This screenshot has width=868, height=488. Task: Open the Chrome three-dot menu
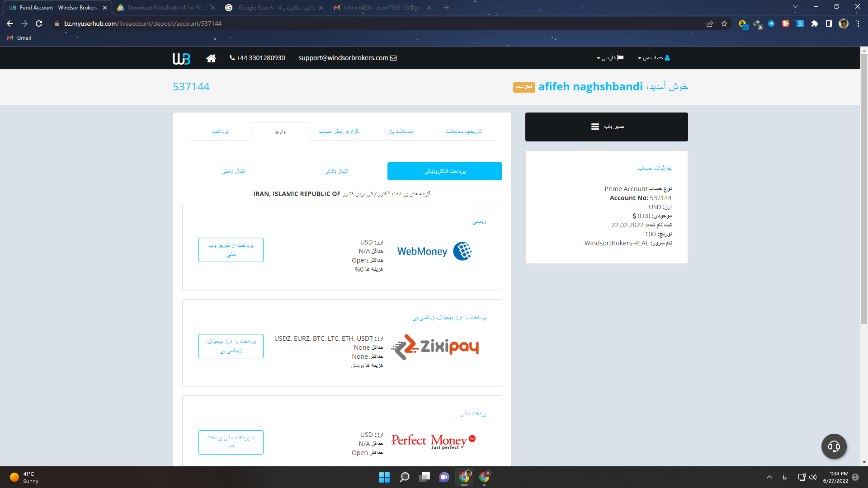(x=858, y=23)
